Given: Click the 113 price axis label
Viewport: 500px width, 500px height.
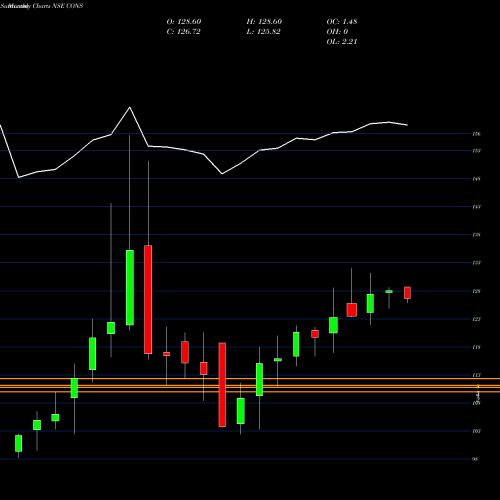Looking at the screenshot, I should pos(476,375).
